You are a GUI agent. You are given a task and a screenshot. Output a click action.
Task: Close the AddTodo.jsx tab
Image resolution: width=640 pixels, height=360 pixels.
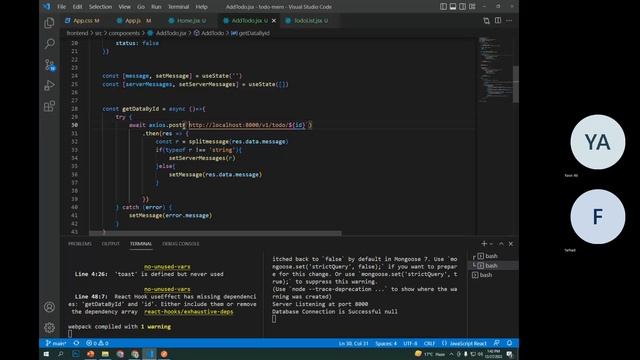[x=274, y=20]
